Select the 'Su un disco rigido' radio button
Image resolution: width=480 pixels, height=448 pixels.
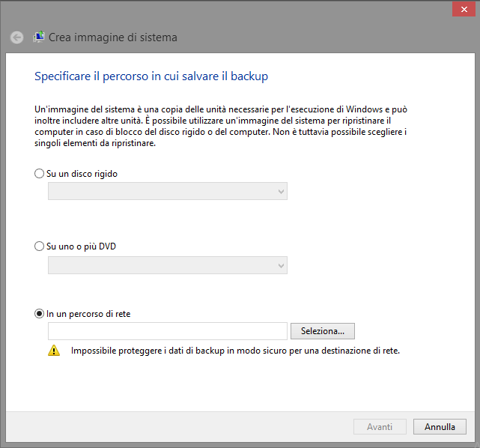(40, 174)
